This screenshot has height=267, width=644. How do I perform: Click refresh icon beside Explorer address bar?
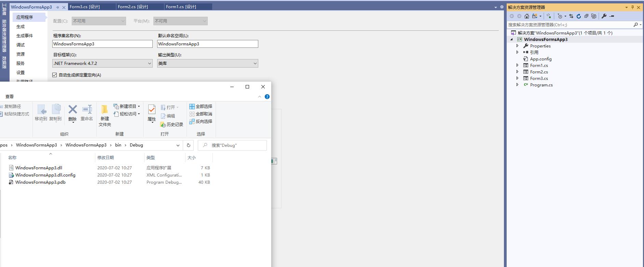pyautogui.click(x=188, y=145)
